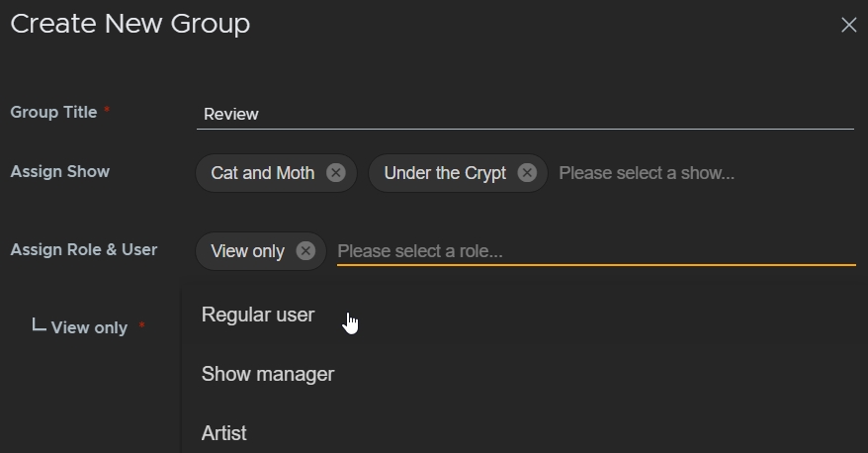The image size is (868, 453).
Task: Remove the View only role chip
Action: [305, 251]
